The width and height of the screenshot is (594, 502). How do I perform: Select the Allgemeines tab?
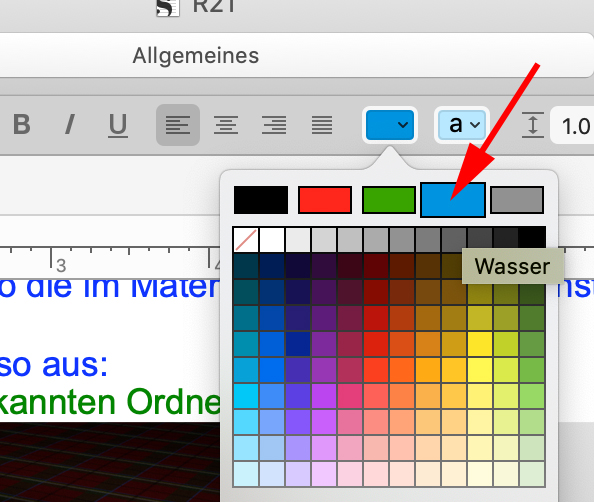196,56
